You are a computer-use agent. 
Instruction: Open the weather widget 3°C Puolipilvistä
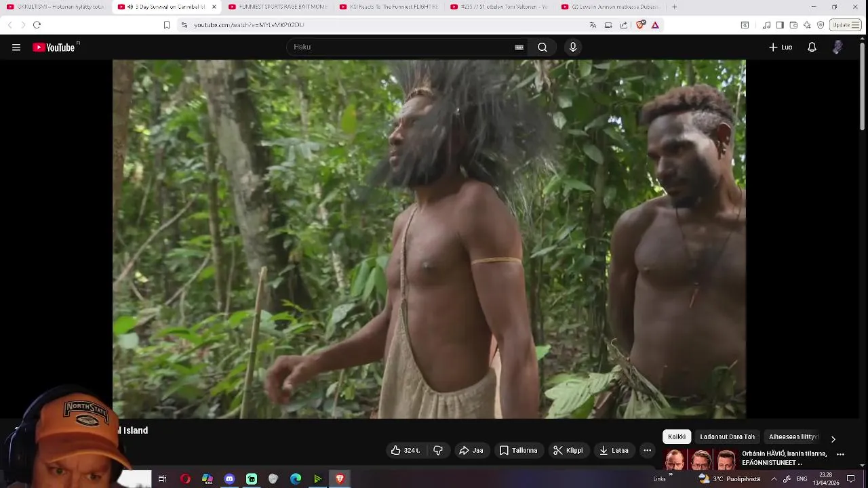point(730,479)
